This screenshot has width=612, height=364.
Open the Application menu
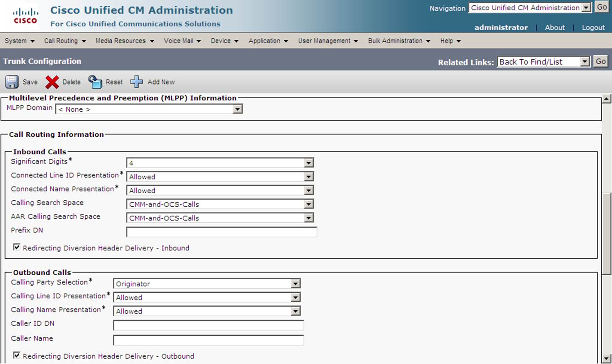click(x=269, y=41)
